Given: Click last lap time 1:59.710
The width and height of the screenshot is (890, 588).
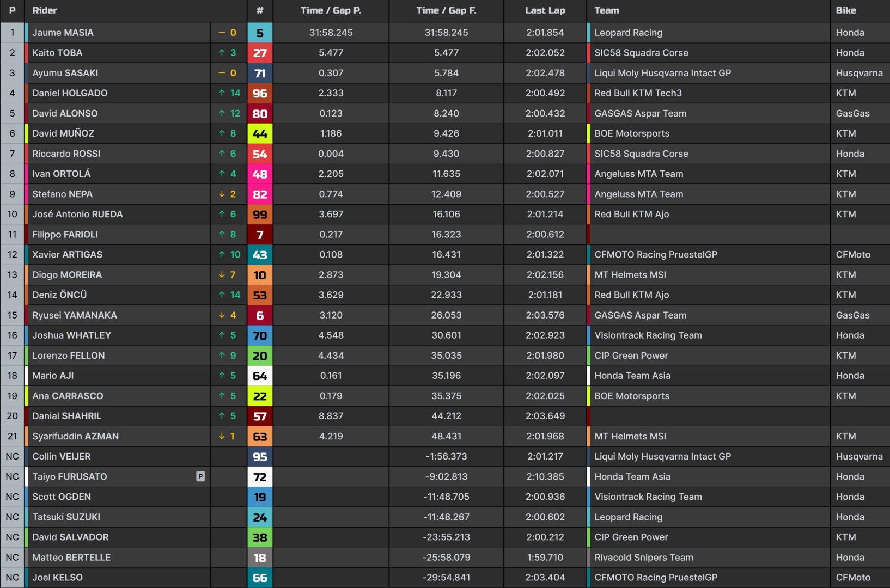Looking at the screenshot, I should (545, 558).
